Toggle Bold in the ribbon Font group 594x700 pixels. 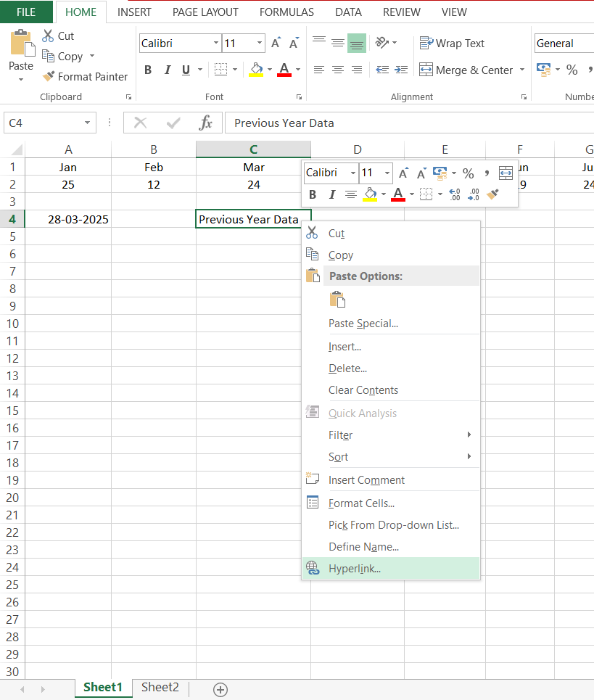point(148,70)
